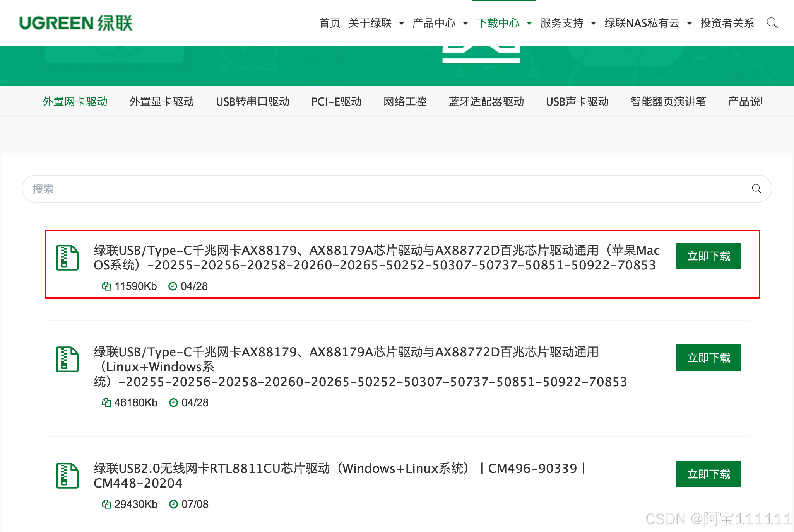
Task: Click the search bar magnifier icon
Action: click(756, 189)
